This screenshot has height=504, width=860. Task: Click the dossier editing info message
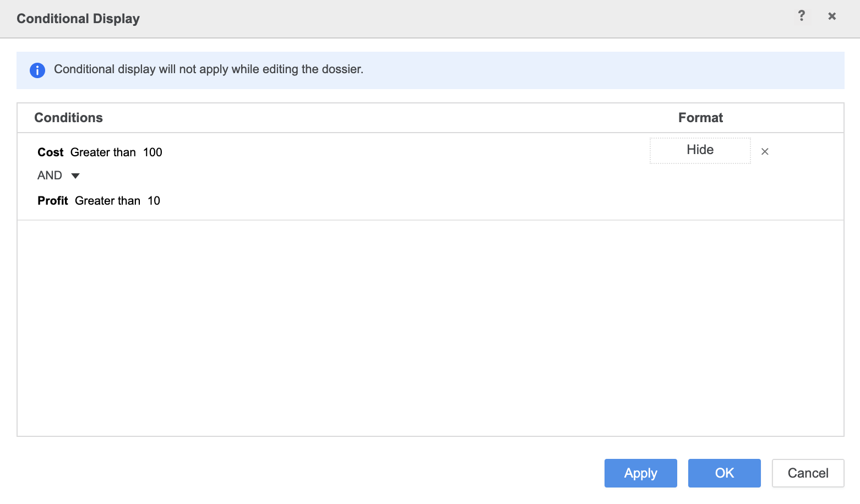click(x=209, y=69)
